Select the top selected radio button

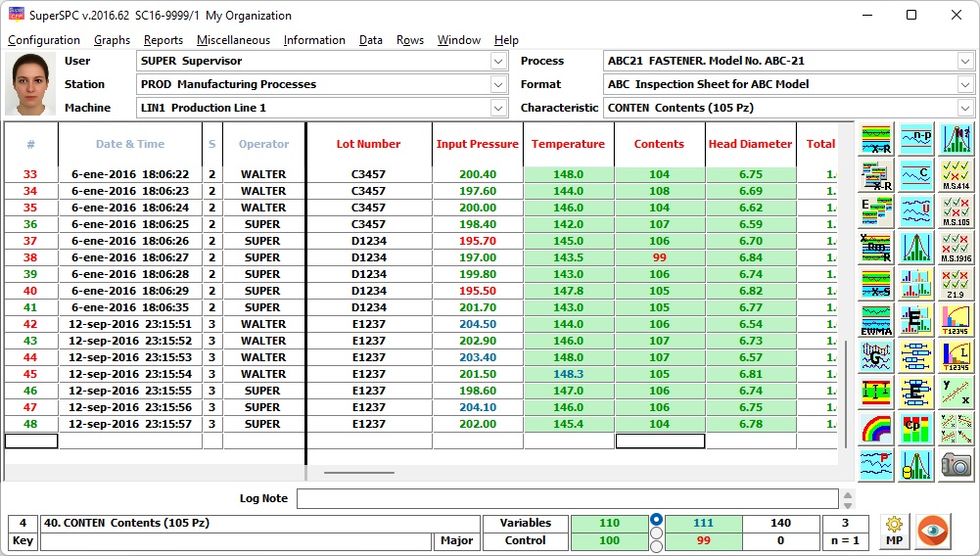click(656, 520)
